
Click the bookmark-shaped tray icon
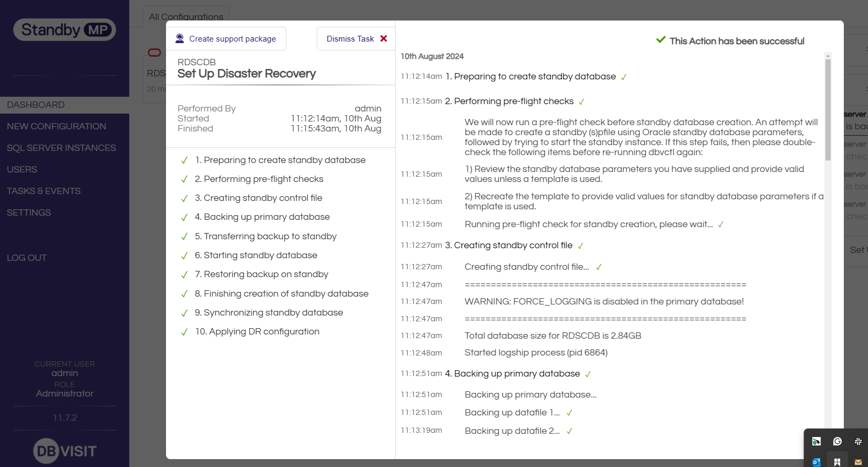(838, 462)
